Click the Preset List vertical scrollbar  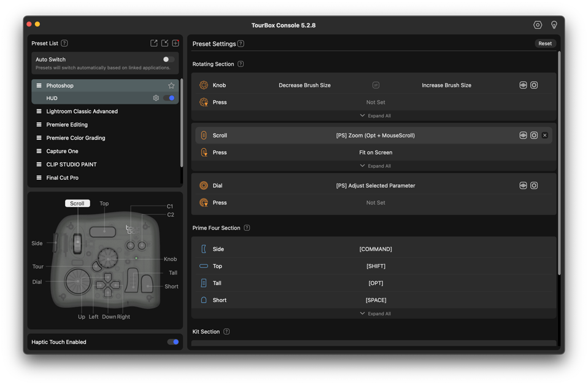coord(182,123)
